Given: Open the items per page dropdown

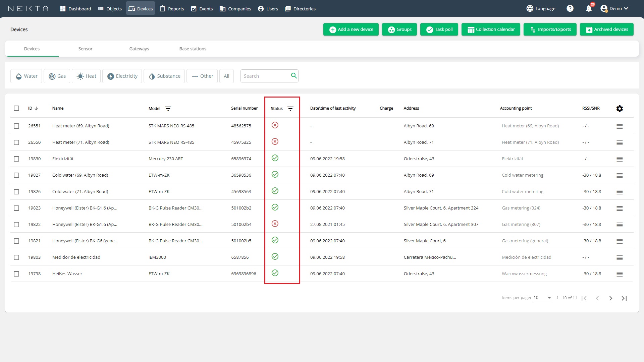Looking at the screenshot, I should (x=543, y=298).
